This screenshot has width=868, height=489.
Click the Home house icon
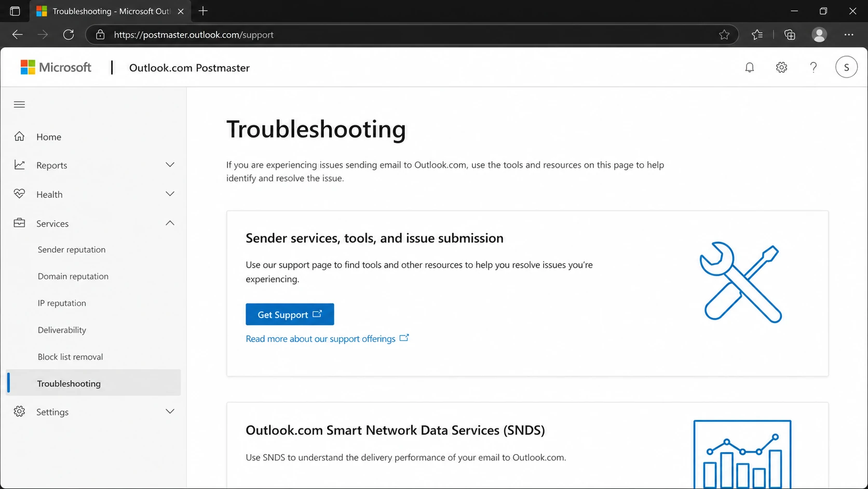point(19,136)
